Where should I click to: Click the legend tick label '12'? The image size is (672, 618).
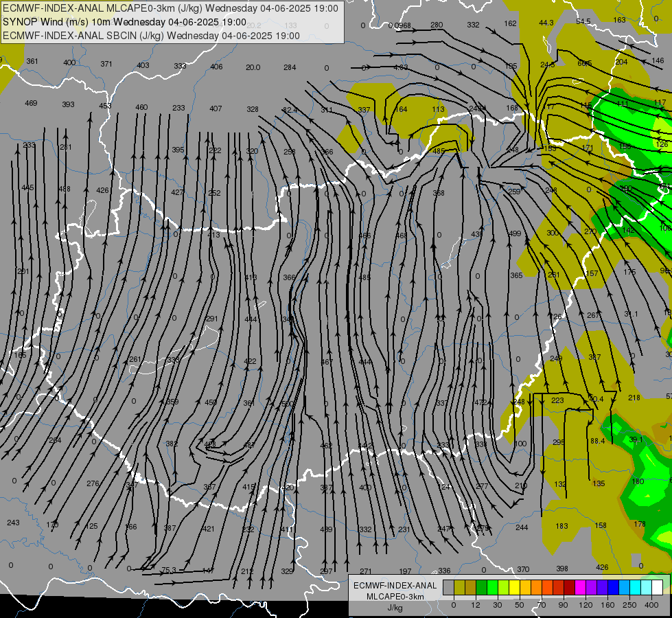tap(475, 605)
